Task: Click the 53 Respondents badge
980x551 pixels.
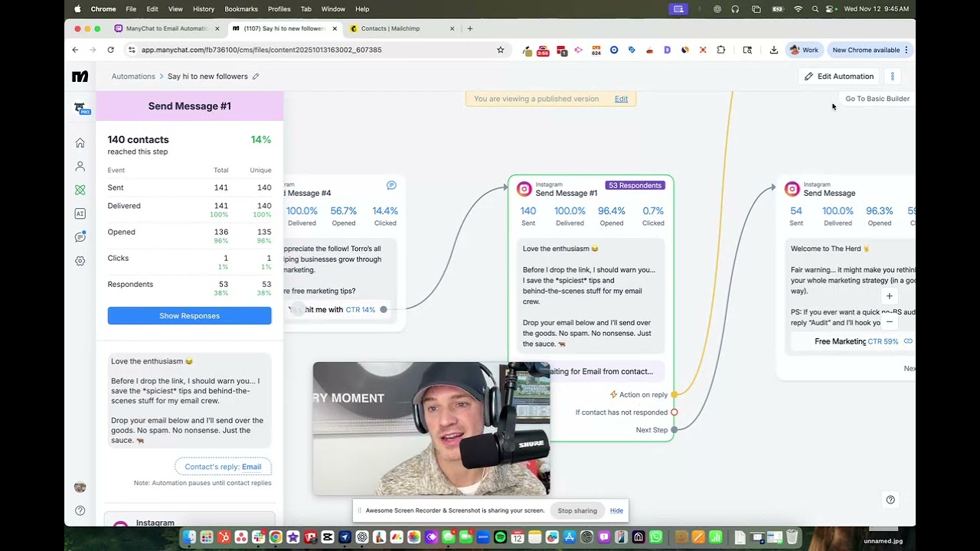Action: pos(635,185)
